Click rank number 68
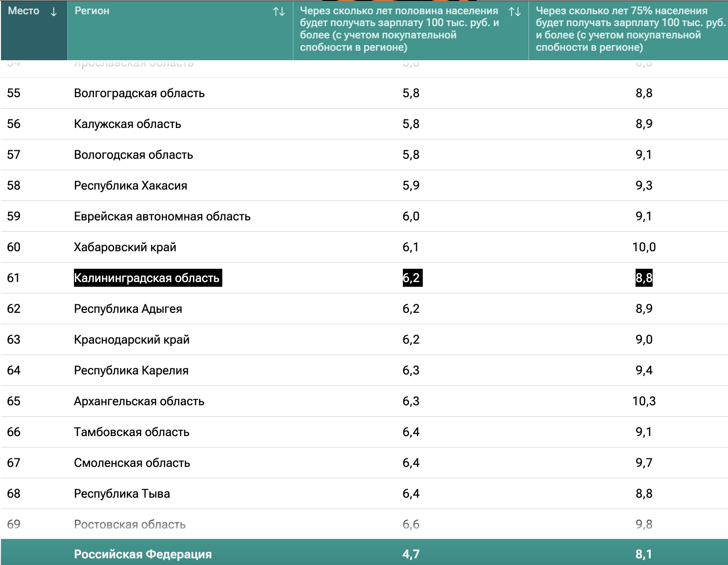 (14, 493)
